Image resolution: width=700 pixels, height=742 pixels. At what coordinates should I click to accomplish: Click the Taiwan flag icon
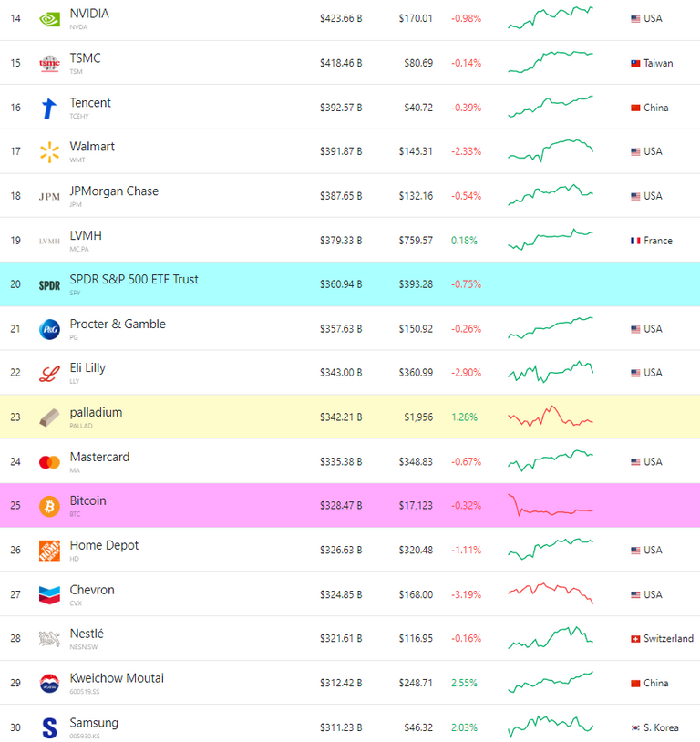click(635, 64)
